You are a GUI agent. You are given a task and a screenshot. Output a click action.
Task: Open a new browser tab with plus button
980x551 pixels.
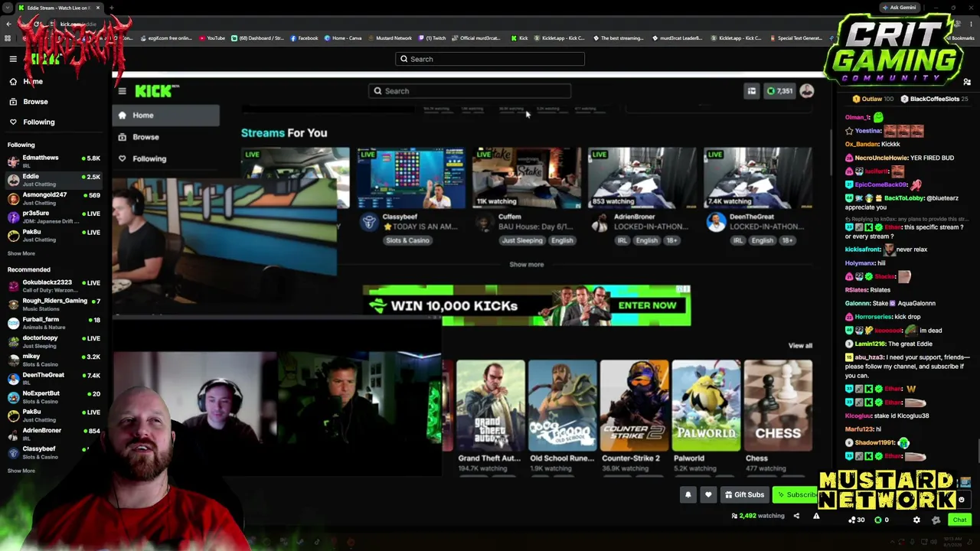pyautogui.click(x=111, y=8)
